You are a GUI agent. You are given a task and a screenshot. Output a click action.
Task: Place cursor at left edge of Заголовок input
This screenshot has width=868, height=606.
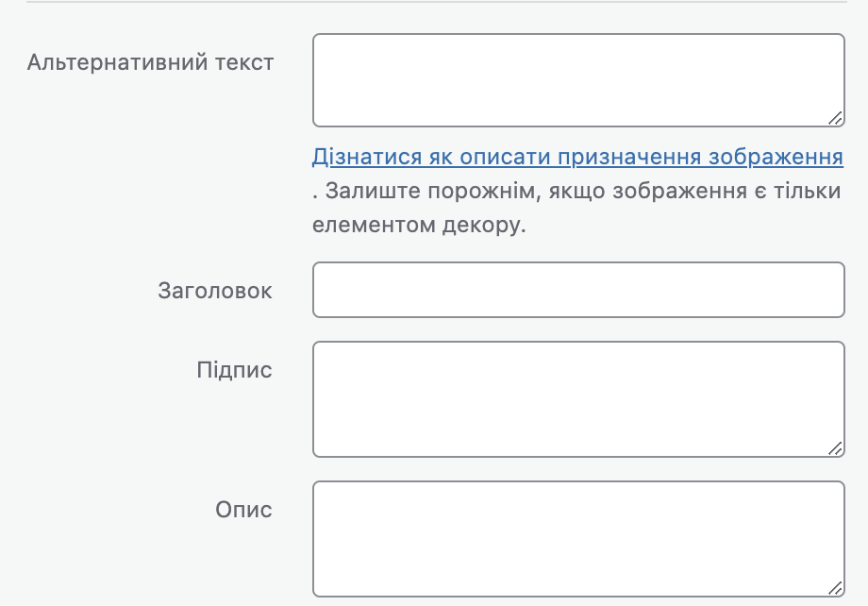(323, 290)
